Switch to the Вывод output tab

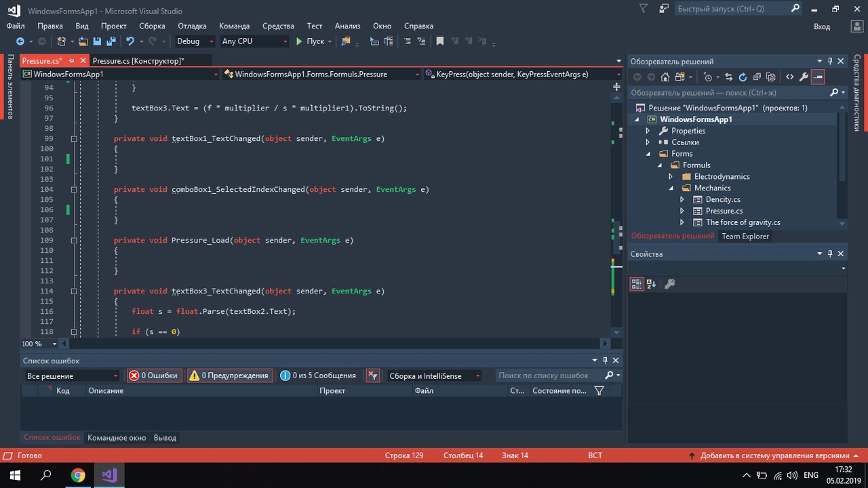[165, 438]
